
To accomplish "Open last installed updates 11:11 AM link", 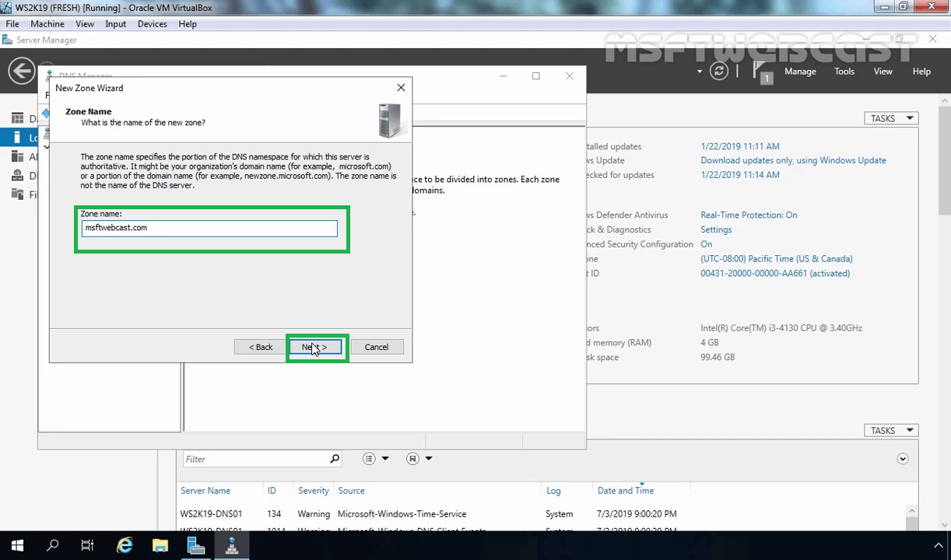I will (739, 146).
